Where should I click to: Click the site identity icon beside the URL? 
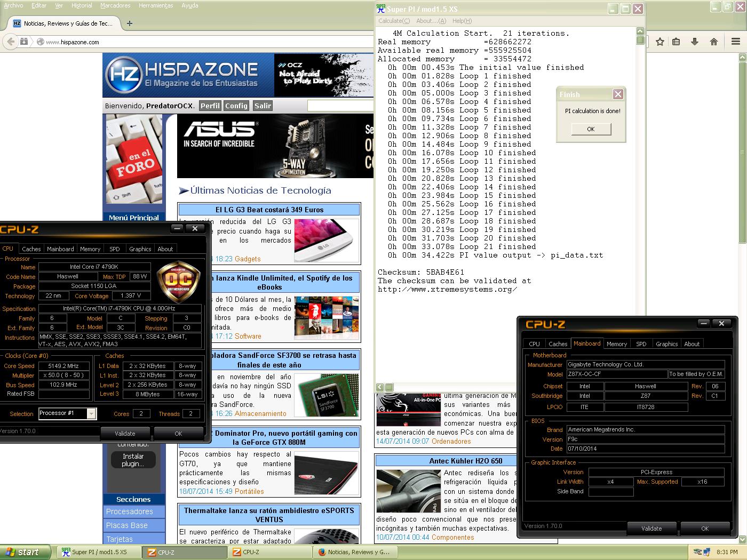[41, 42]
